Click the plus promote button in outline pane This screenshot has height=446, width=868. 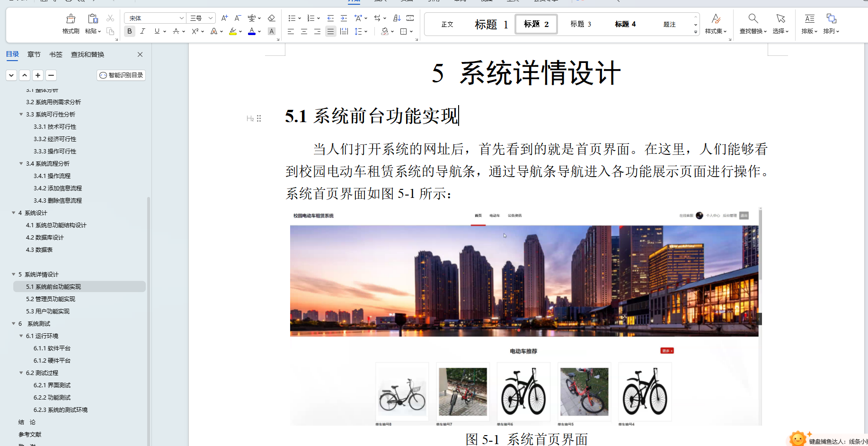coord(38,75)
